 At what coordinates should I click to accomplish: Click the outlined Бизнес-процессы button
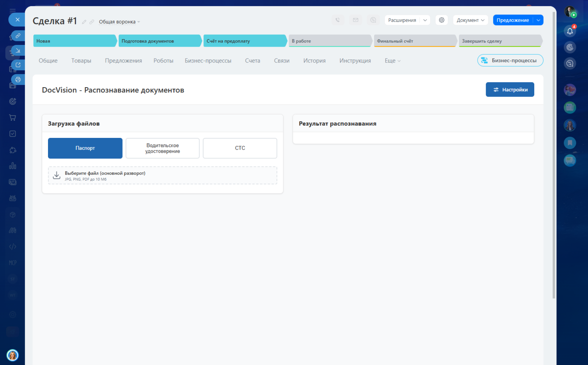coord(510,60)
